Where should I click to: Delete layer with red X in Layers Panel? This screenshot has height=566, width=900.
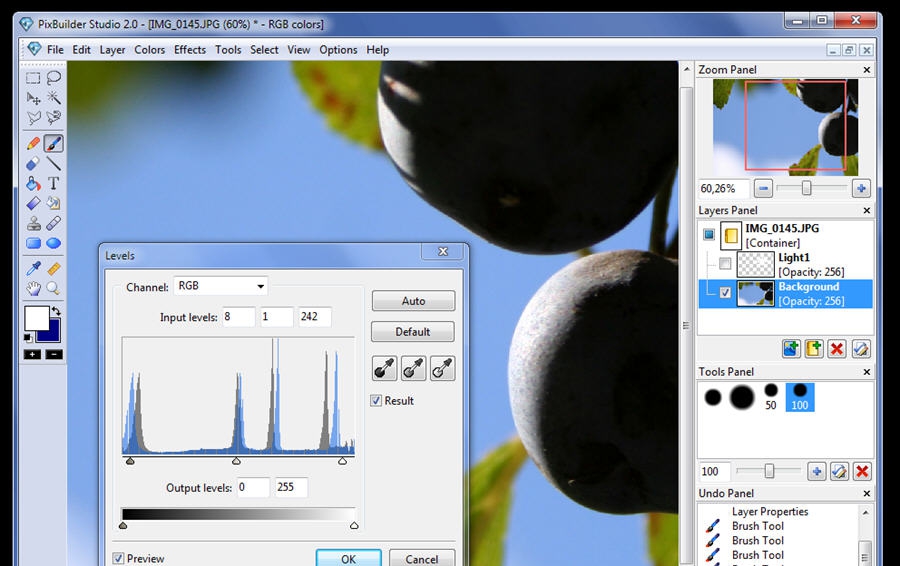pyautogui.click(x=837, y=348)
